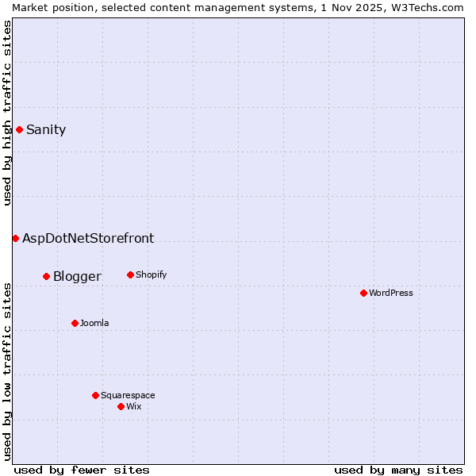Click the red marker for Sanity
This screenshot has width=476, height=476.
coord(19,129)
